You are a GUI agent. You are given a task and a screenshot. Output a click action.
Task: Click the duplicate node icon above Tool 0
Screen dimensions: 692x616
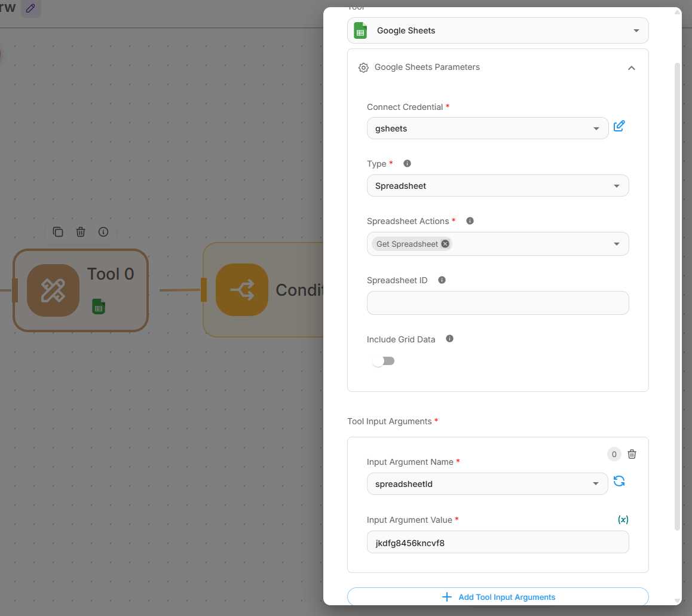pos(58,232)
